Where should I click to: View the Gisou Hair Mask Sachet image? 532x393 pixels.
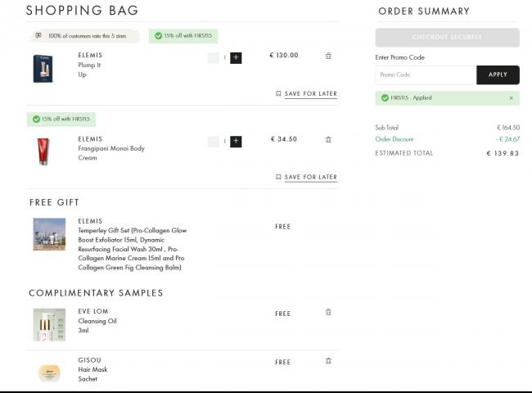[50, 373]
